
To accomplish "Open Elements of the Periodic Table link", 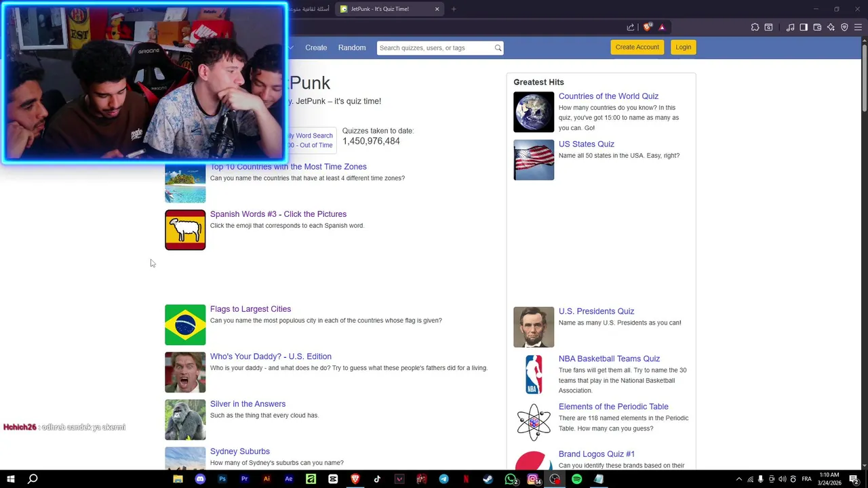I will 614,407.
